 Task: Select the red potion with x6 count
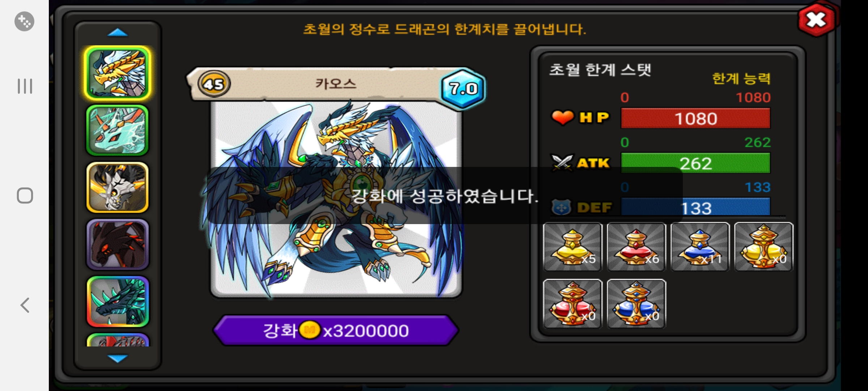(x=636, y=247)
